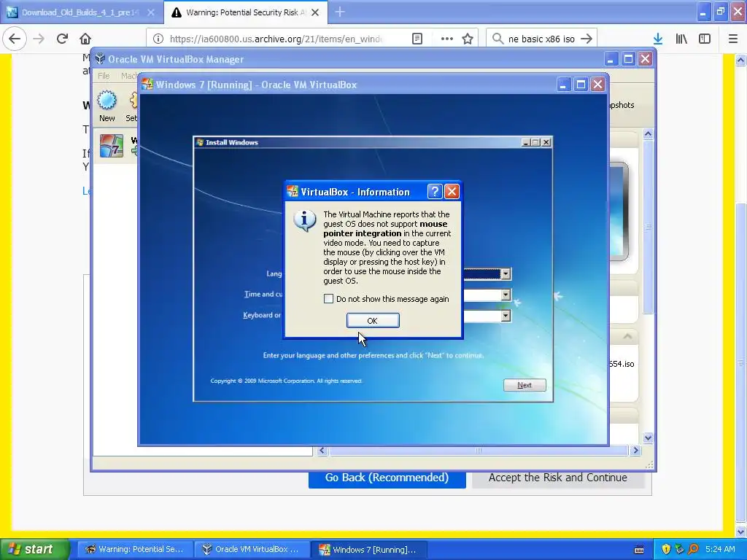This screenshot has width=747, height=560.
Task: Open a new Firefox tab
Action: [x=340, y=12]
